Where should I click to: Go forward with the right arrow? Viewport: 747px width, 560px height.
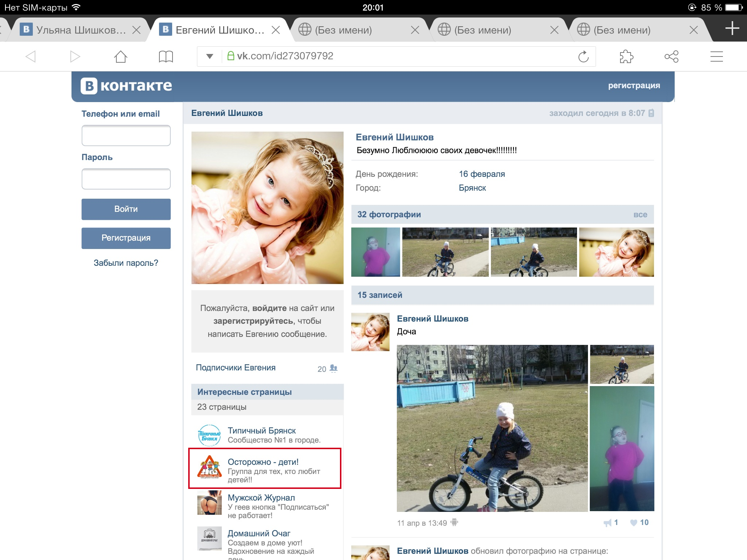[75, 57]
